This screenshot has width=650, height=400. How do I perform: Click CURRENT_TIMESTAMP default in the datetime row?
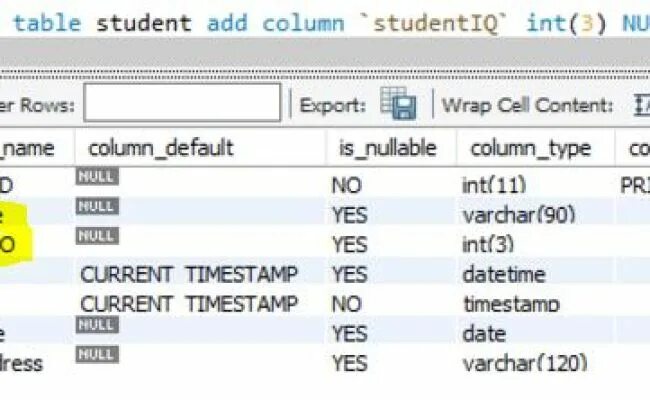[x=188, y=274]
